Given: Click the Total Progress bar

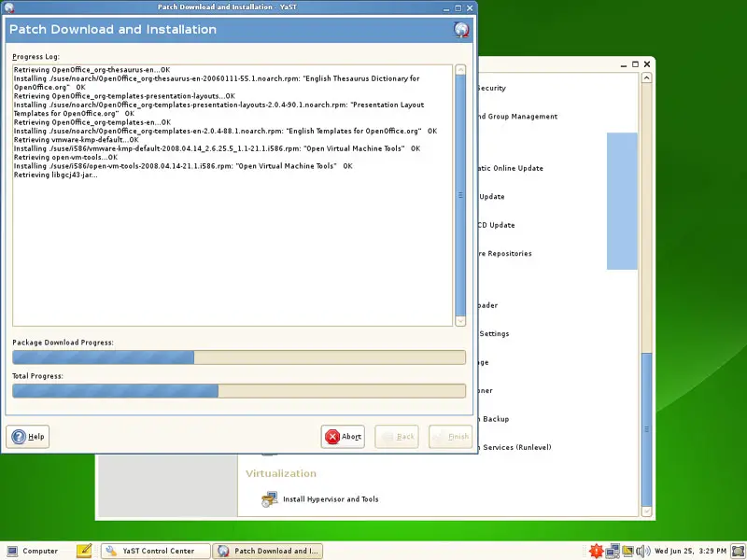Looking at the screenshot, I should click(239, 391).
